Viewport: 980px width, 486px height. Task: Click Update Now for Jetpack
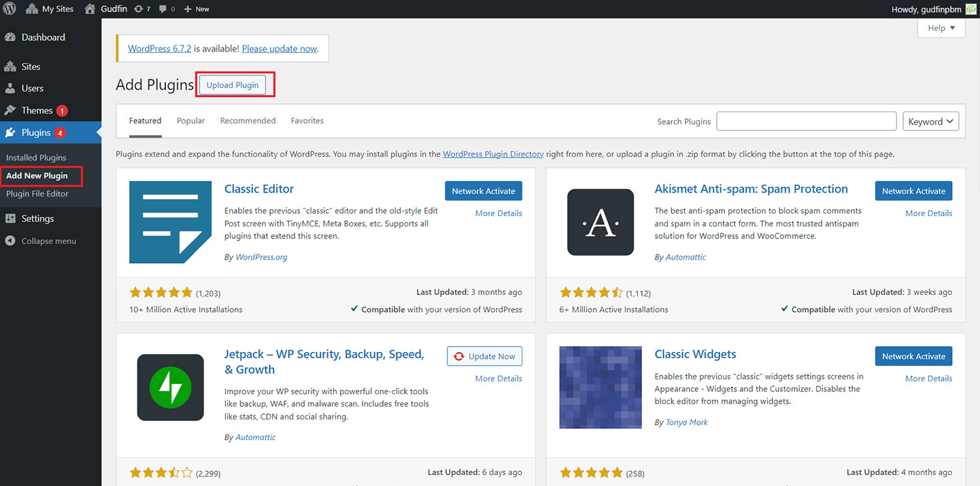tap(484, 356)
